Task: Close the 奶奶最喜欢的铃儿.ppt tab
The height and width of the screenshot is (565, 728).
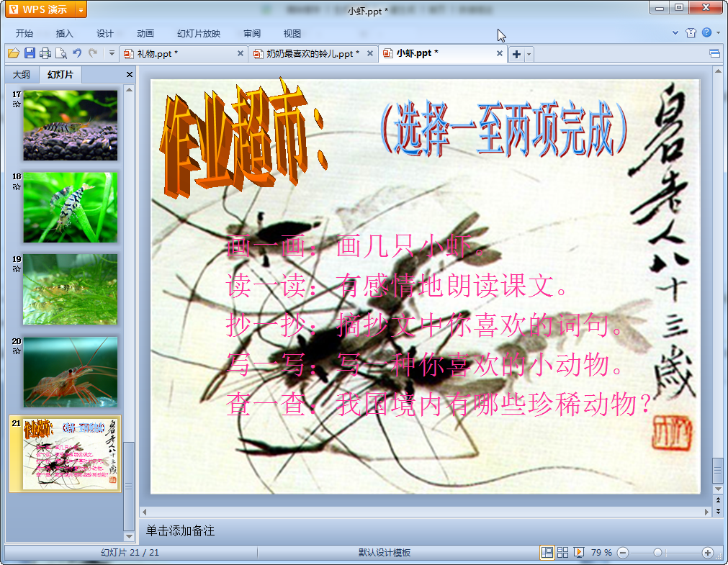Action: (370, 53)
